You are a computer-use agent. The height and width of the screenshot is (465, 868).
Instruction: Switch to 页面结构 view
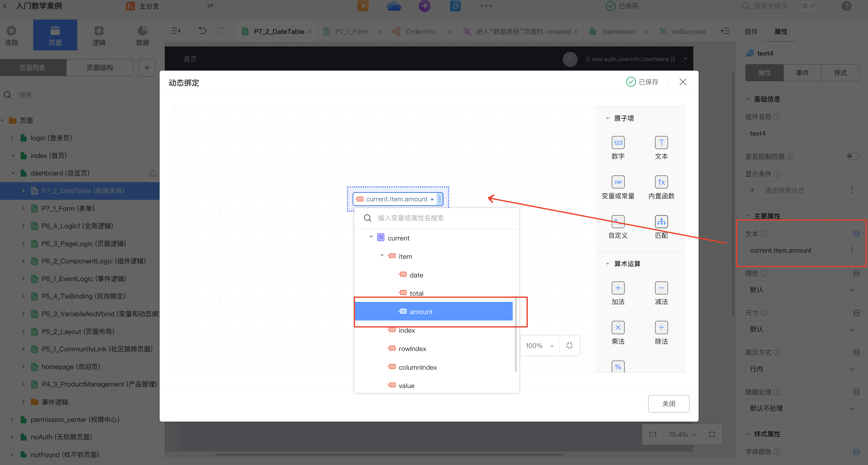pos(100,68)
